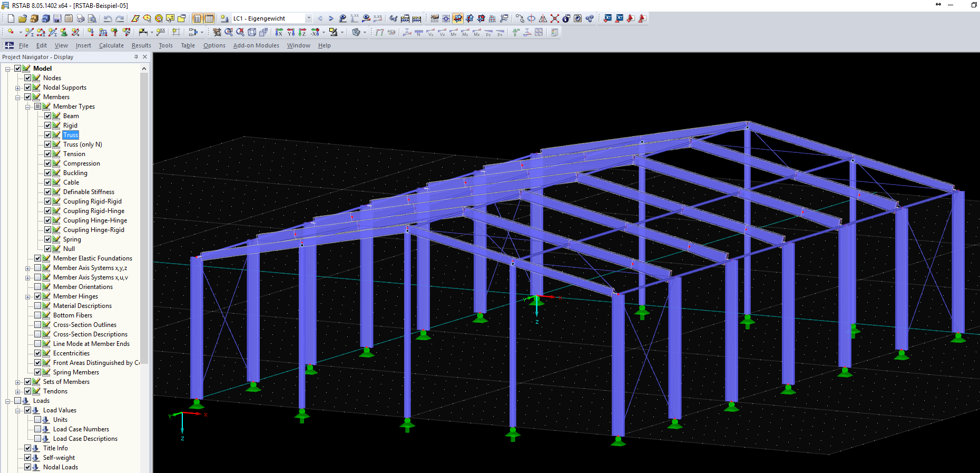980x473 pixels.
Task: Collapse the Members tree node
Action: coord(18,98)
